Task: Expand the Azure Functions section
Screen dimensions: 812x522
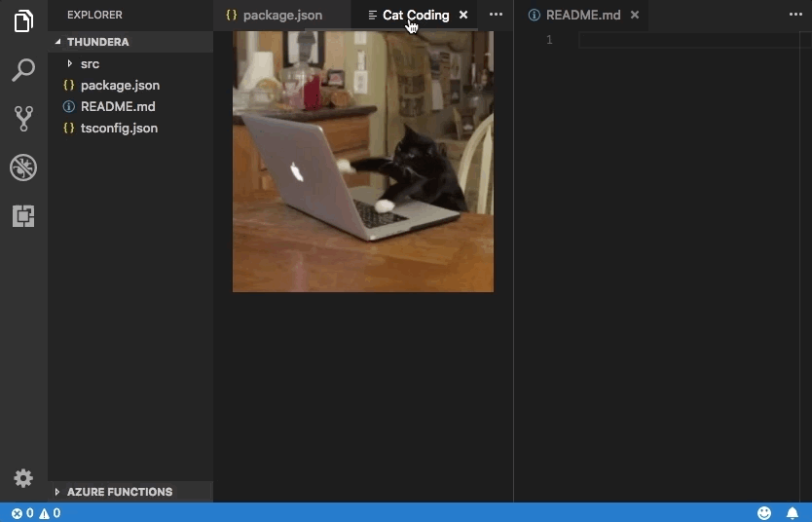Action: click(x=119, y=492)
